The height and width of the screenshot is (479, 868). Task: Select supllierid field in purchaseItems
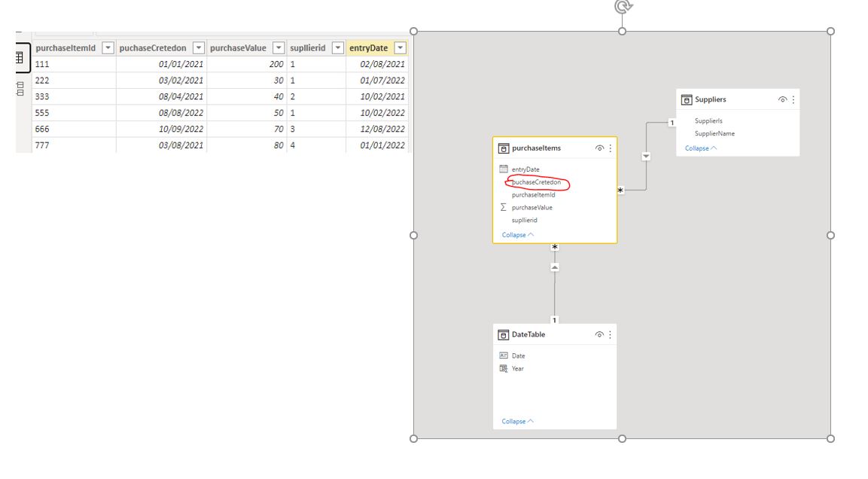pos(524,221)
